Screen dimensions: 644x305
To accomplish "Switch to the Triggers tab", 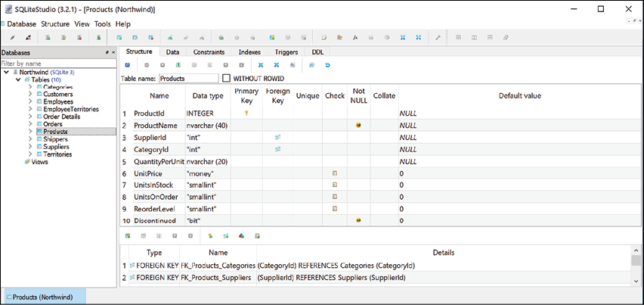I will 286,52.
